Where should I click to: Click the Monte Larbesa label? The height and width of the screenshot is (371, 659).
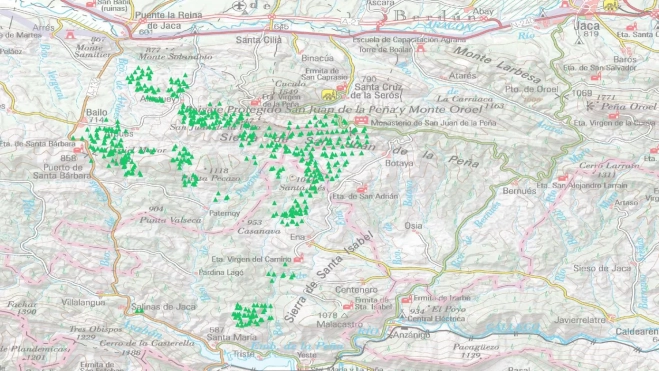498,64
